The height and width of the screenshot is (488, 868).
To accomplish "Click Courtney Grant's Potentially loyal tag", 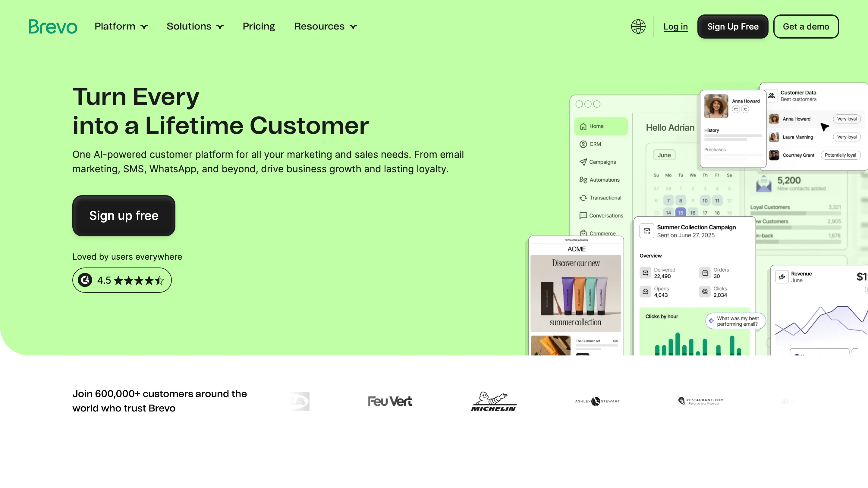I will [x=840, y=155].
